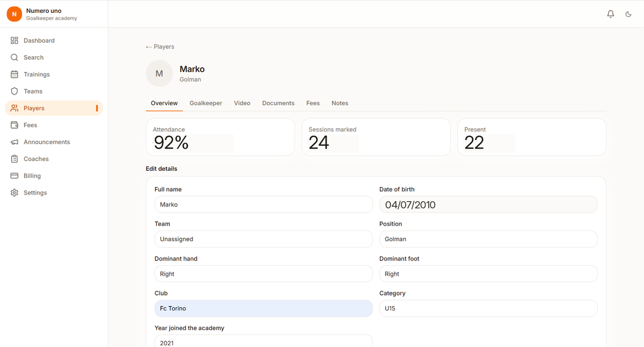The image size is (644, 347).
Task: Click Marko's M avatar
Action: pos(159,74)
